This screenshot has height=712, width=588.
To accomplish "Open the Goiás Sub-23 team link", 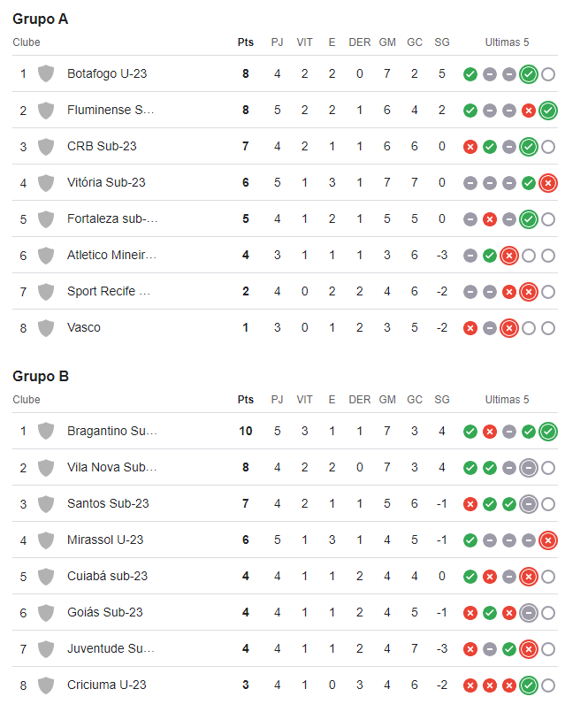I will (x=105, y=612).
